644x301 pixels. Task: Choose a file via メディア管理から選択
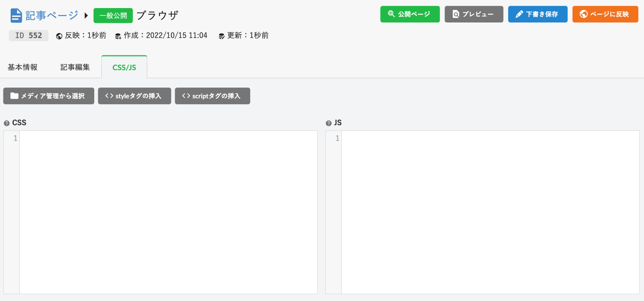[x=49, y=96]
